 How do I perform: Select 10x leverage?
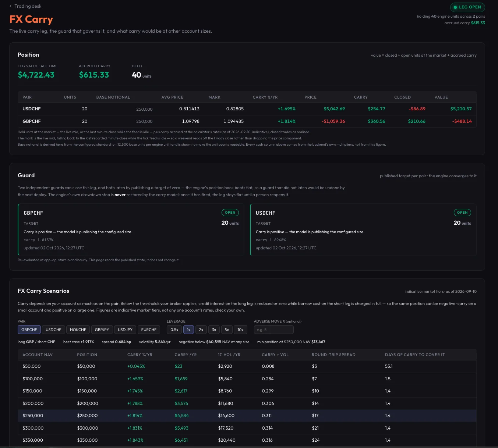tap(240, 330)
